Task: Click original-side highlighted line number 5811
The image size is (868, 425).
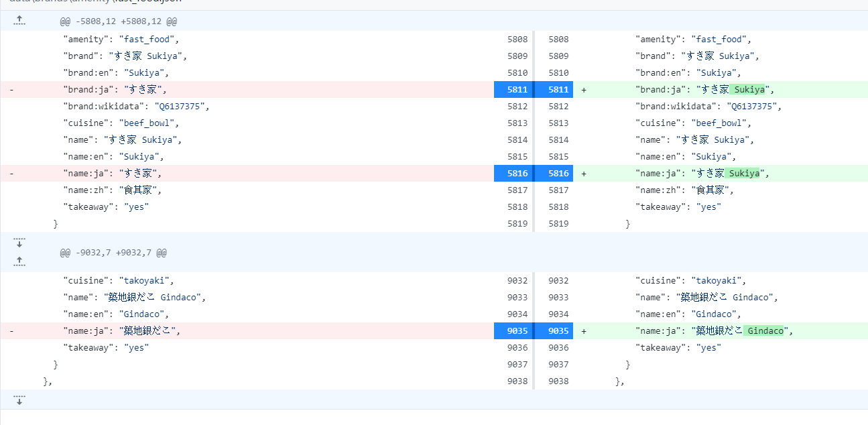Action: coord(513,89)
